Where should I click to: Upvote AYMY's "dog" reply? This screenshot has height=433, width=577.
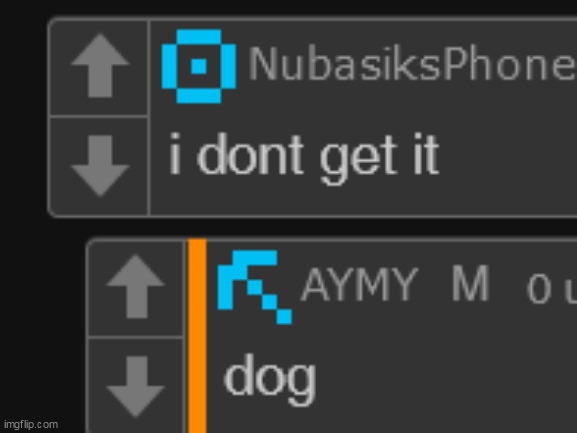tap(135, 286)
